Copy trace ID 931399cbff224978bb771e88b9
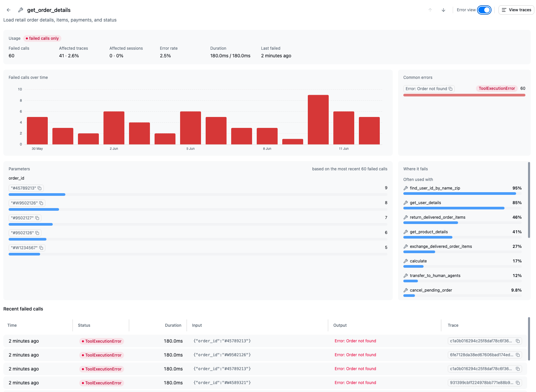This screenshot has height=392, width=536. click(518, 383)
